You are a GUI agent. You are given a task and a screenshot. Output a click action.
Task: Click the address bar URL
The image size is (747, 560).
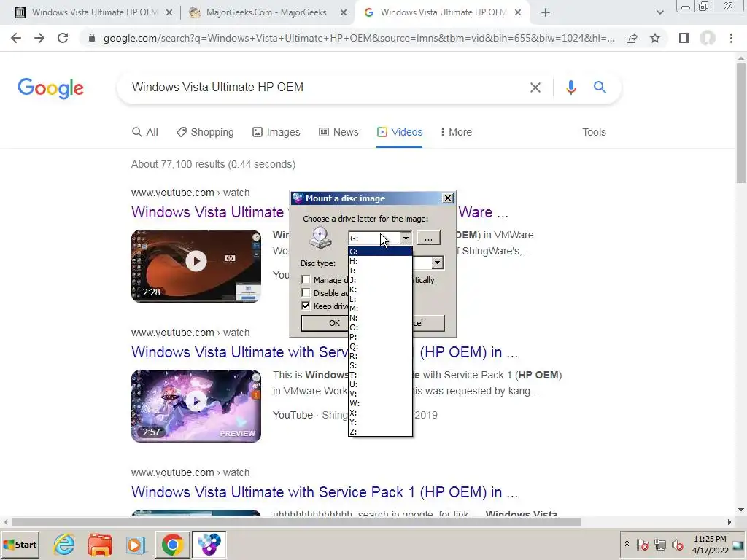pyautogui.click(x=359, y=38)
